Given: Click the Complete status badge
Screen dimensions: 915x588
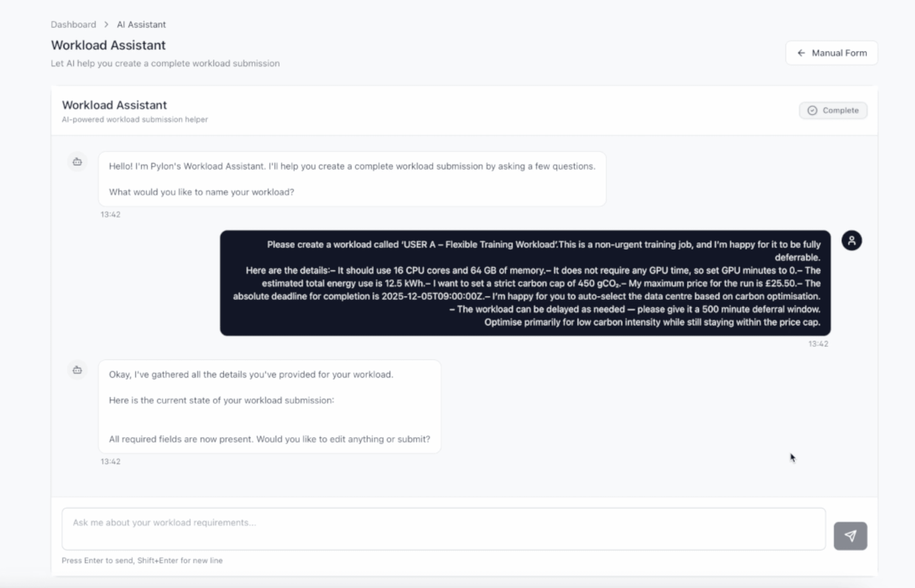Looking at the screenshot, I should click(x=833, y=110).
